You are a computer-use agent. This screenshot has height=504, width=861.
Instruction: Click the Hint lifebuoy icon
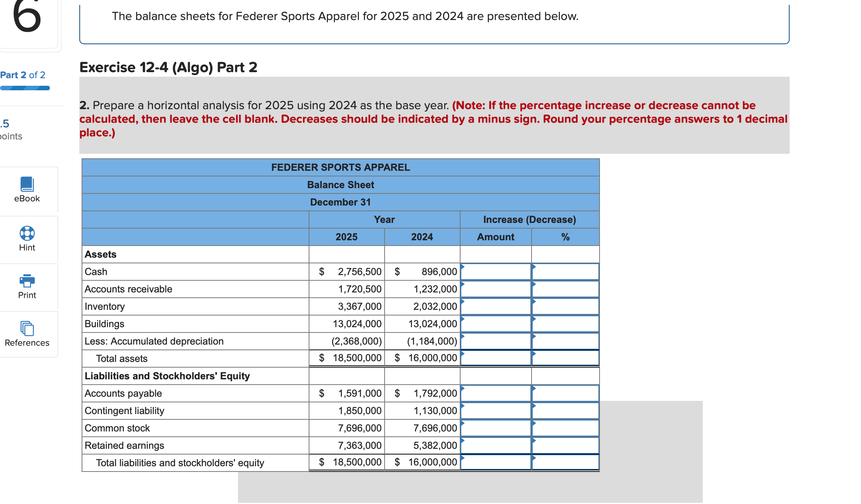[27, 233]
